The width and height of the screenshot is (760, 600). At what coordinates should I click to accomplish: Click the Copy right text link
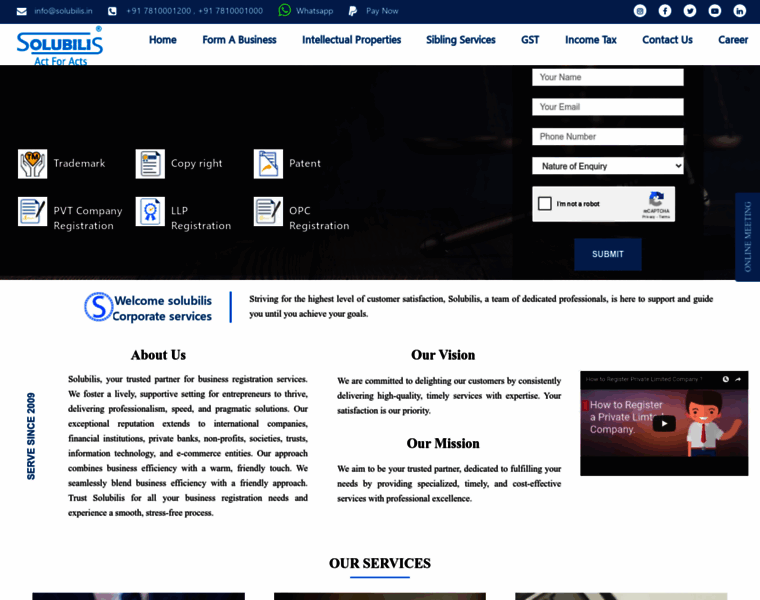[196, 163]
